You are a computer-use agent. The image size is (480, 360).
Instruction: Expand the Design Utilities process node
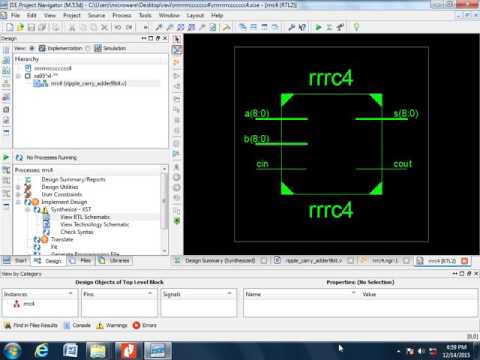point(18,187)
